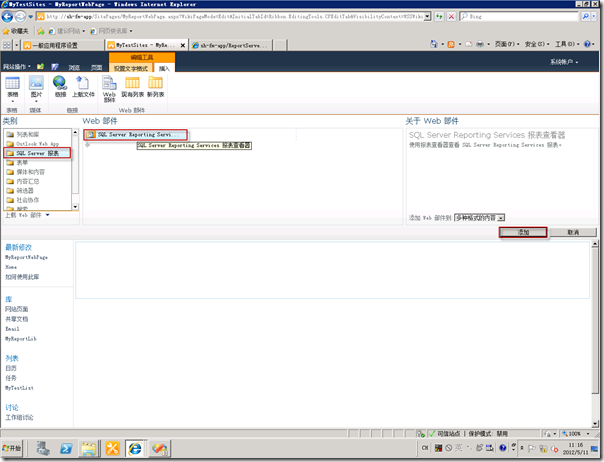Click the add-to-favorites-bar star icon
604x462 pixels.
(x=41, y=31)
